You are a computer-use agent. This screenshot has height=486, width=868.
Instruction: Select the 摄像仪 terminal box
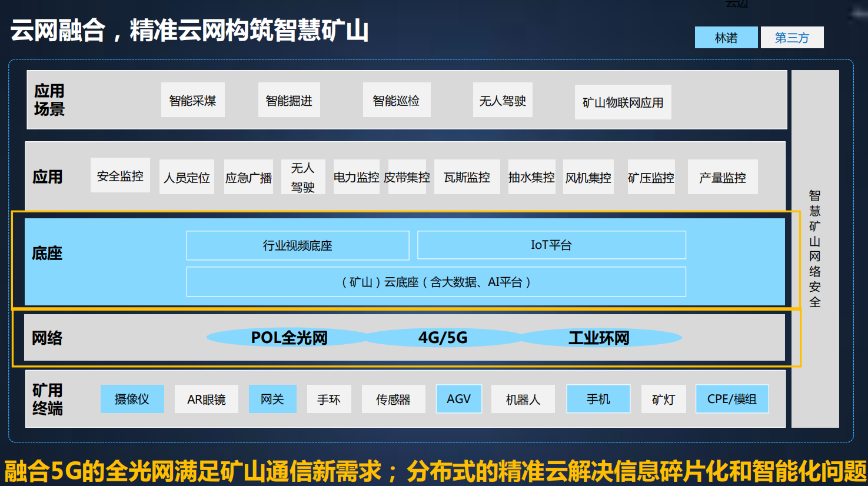(x=132, y=399)
